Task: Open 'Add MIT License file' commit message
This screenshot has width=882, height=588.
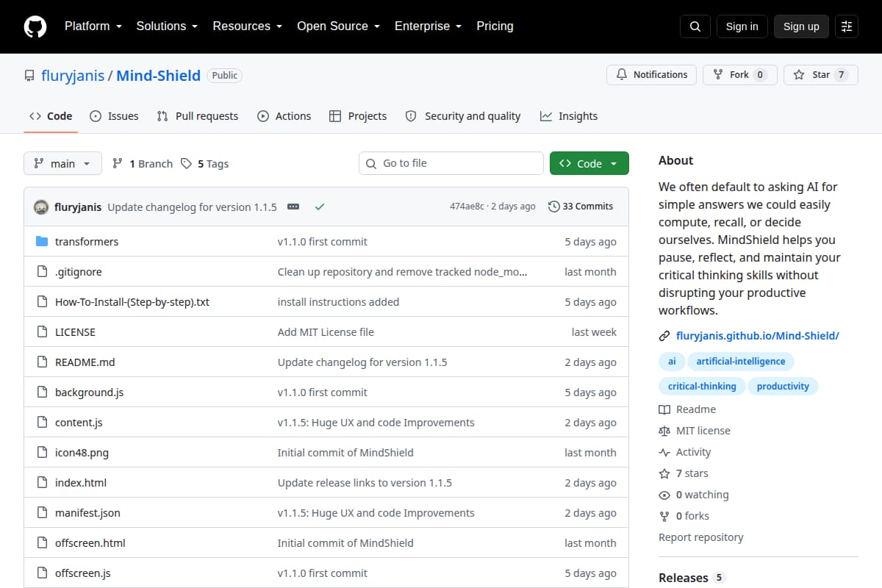Action: [326, 331]
